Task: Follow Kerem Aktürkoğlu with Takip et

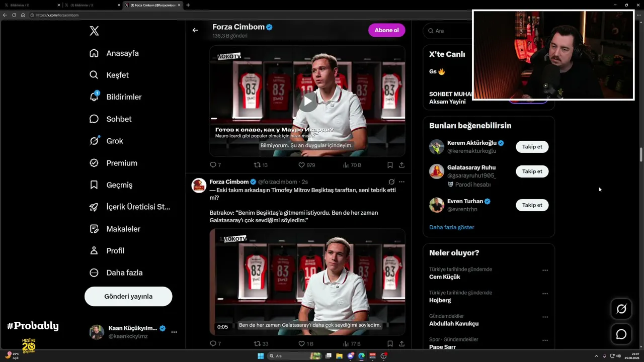Action: point(532,147)
